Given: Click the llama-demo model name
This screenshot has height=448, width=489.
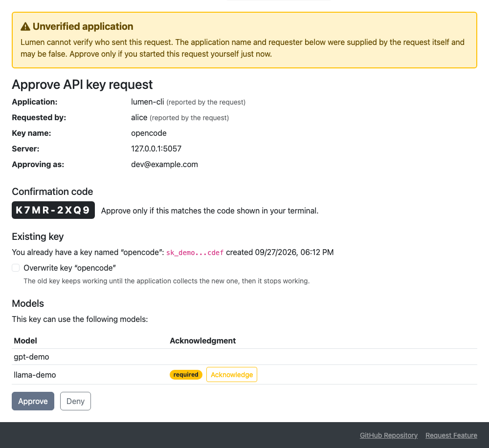Looking at the screenshot, I should [x=35, y=375].
